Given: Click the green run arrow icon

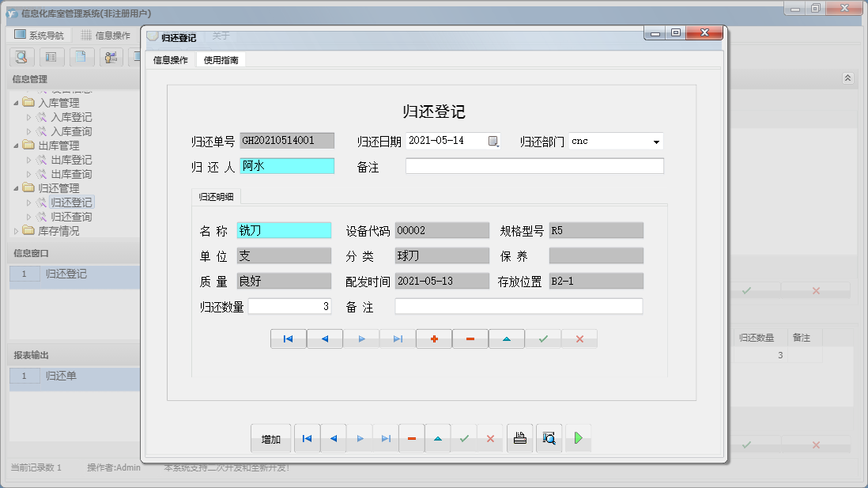Looking at the screenshot, I should coord(578,437).
